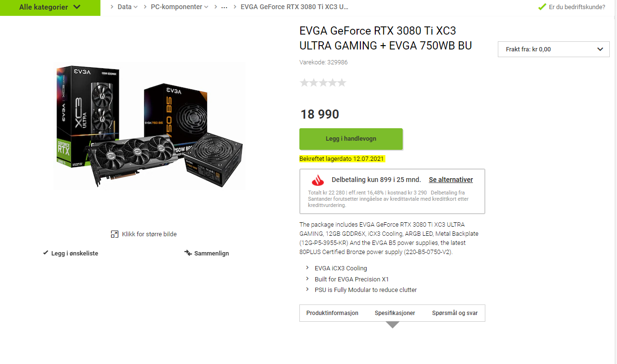Open the Alle kategorier dropdown
This screenshot has height=364, width=617.
point(50,8)
